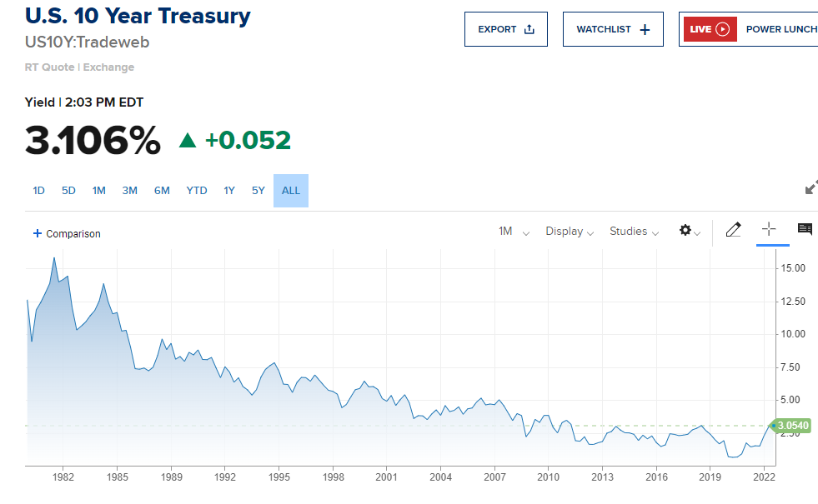Click the 3.0540 current yield marker
The width and height of the screenshot is (818, 504).
[x=792, y=426]
